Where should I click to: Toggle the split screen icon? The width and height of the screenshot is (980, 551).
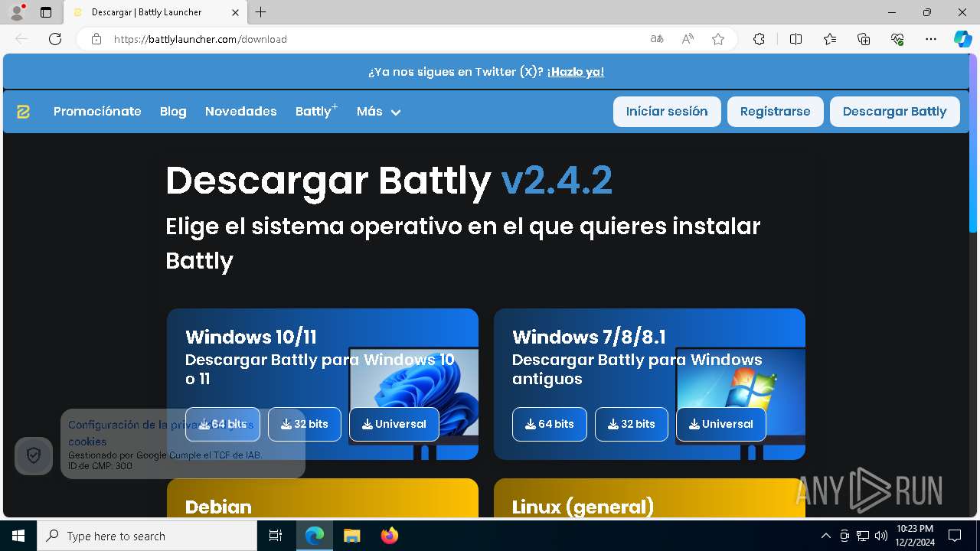coord(795,39)
